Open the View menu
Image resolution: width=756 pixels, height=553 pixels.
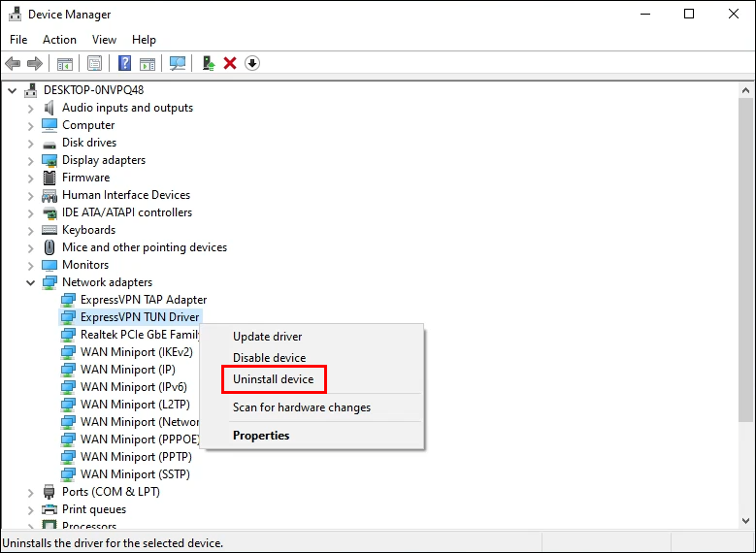[104, 40]
